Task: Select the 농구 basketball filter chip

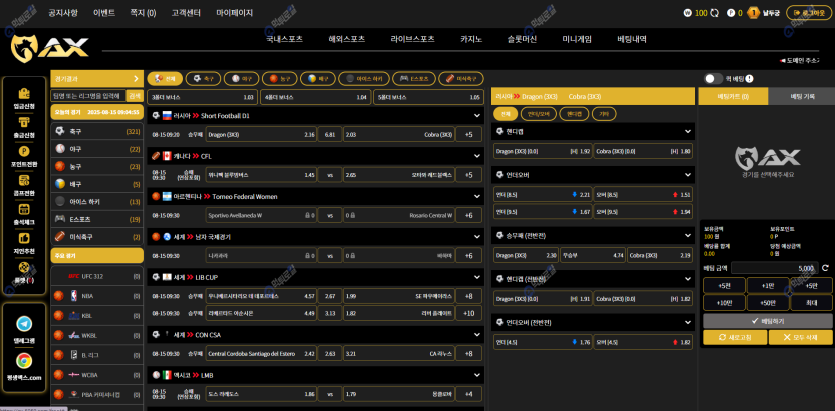Action: 281,78
